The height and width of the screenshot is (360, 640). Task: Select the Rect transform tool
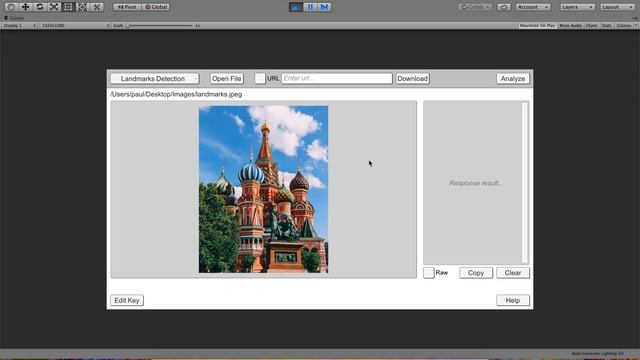pyautogui.click(x=68, y=7)
